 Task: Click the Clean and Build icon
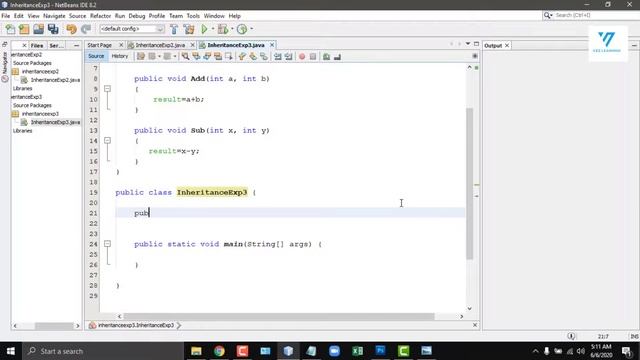[189, 29]
